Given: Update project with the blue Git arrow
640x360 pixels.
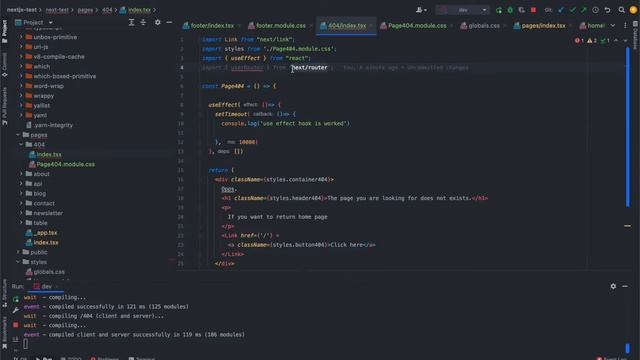Looking at the screenshot, I should click(x=561, y=10).
